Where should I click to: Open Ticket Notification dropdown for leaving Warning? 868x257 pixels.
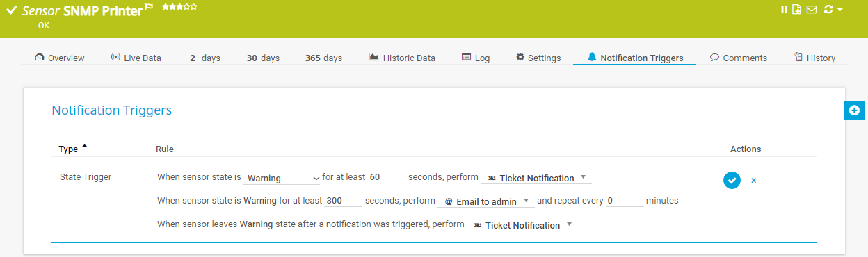(522, 225)
